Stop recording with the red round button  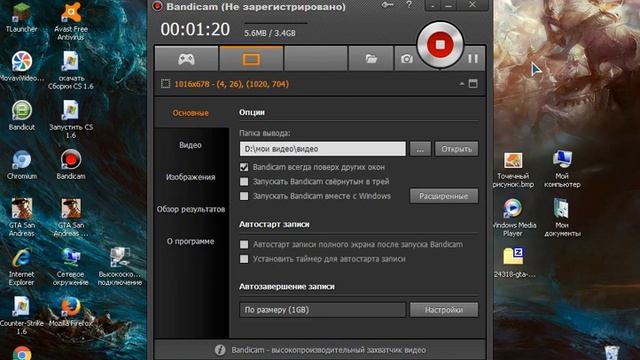coord(440,44)
